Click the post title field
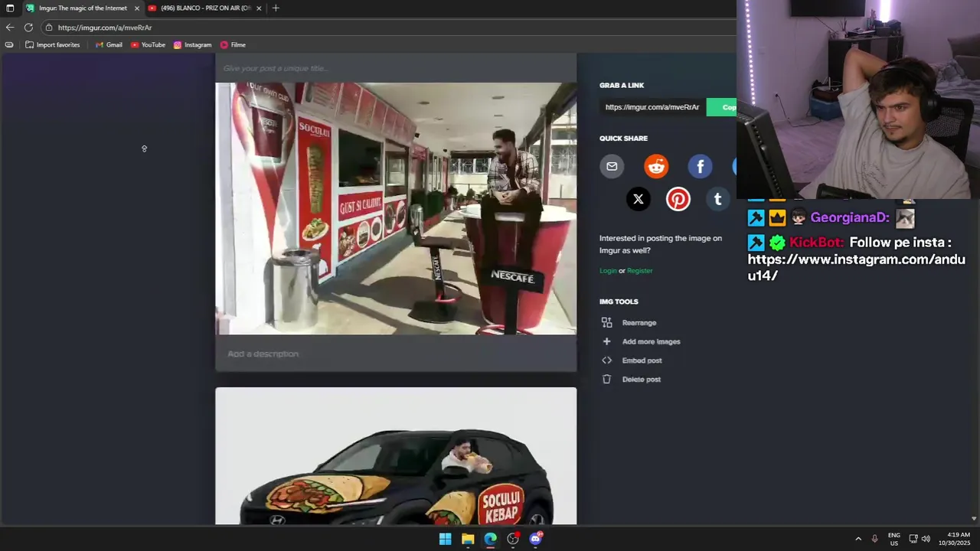 click(396, 68)
